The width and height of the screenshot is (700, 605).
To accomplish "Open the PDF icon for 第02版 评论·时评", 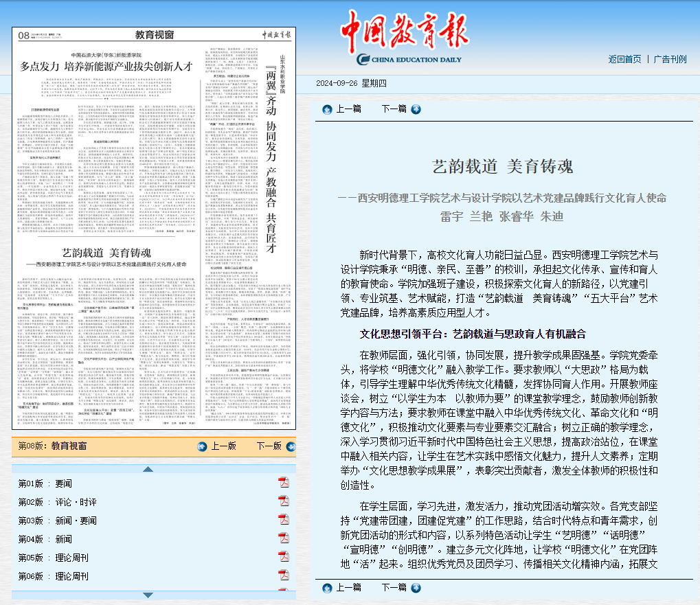I will [283, 501].
